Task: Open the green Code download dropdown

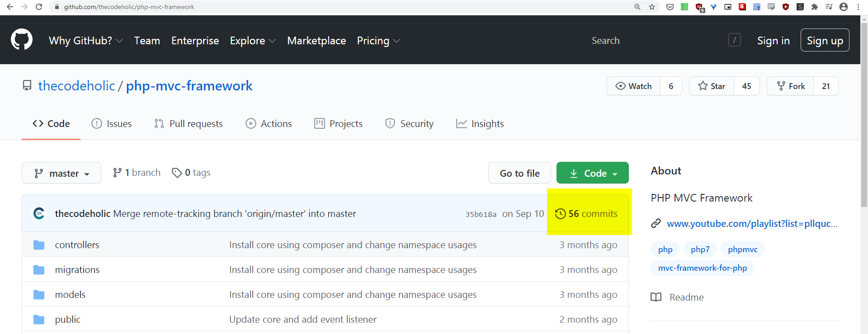Action: pyautogui.click(x=593, y=173)
